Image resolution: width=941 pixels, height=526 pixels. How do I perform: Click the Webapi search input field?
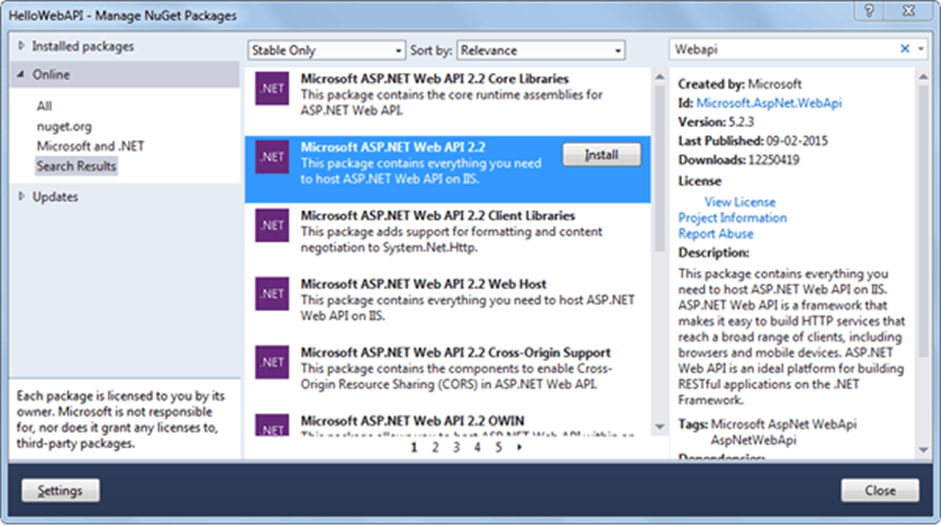[783, 49]
